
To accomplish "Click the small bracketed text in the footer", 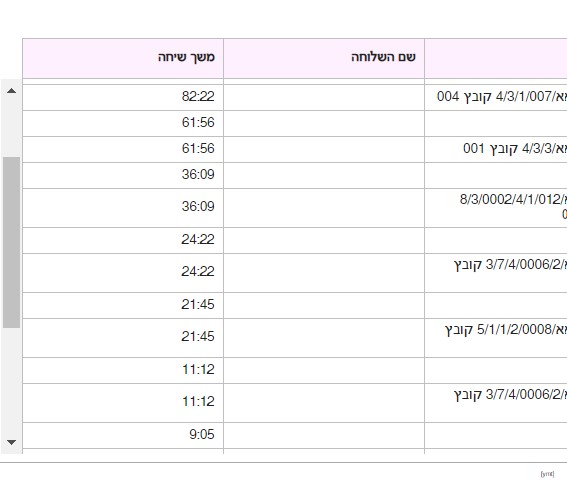I will pyautogui.click(x=547, y=474).
